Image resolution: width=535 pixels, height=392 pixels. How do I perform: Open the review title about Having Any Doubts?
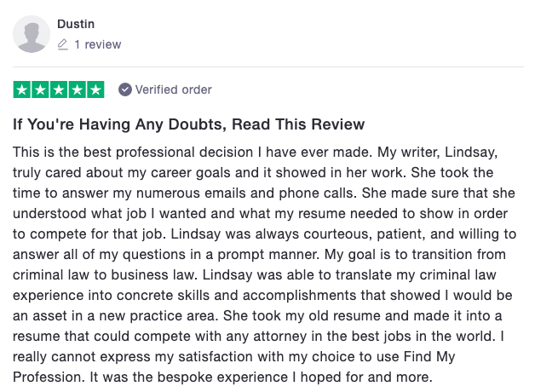(188, 124)
